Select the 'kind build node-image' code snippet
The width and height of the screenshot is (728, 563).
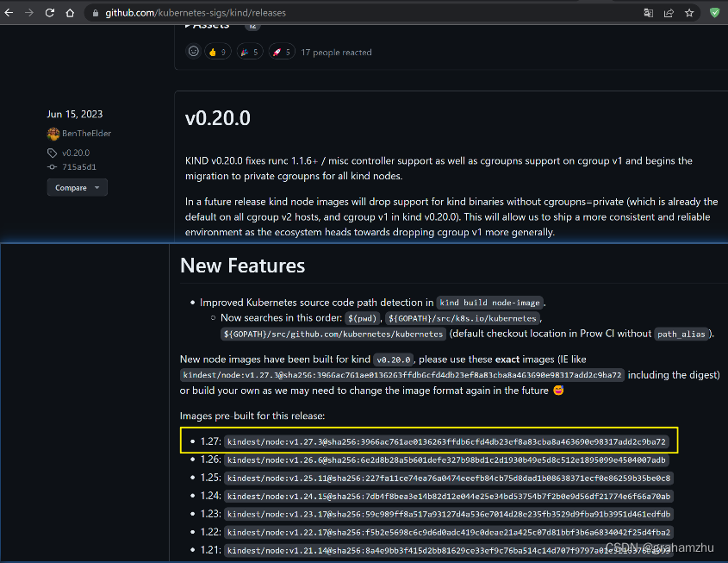click(x=490, y=303)
